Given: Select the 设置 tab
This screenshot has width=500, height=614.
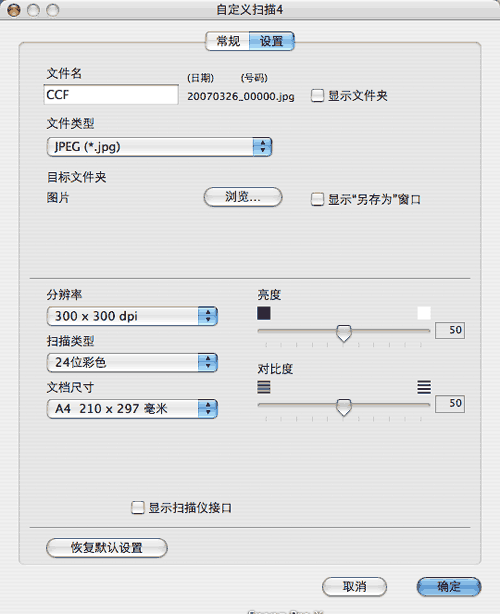Looking at the screenshot, I should click(271, 41).
